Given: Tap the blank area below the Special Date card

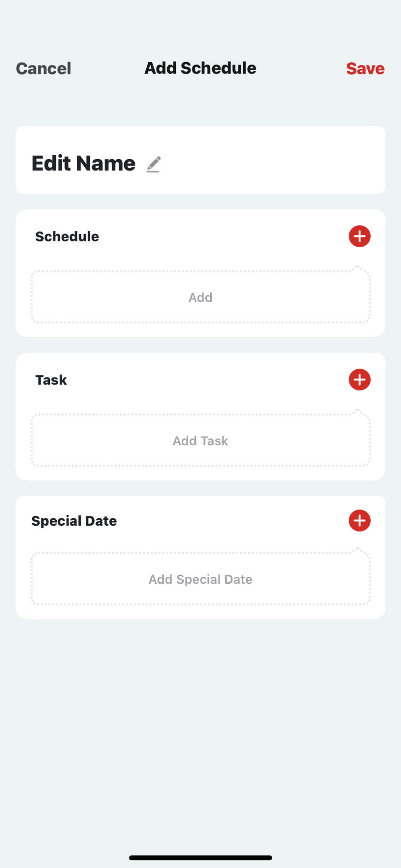Looking at the screenshot, I should coord(200,724).
